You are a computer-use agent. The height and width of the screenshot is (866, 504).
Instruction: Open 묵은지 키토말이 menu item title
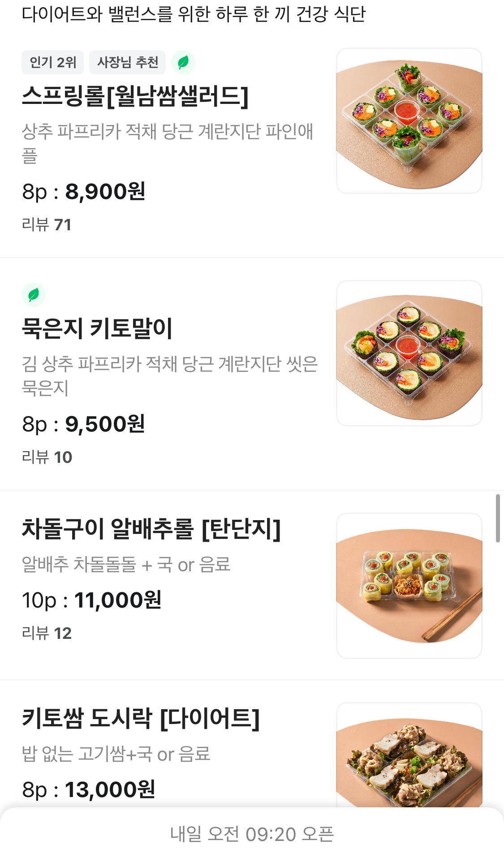pyautogui.click(x=97, y=328)
